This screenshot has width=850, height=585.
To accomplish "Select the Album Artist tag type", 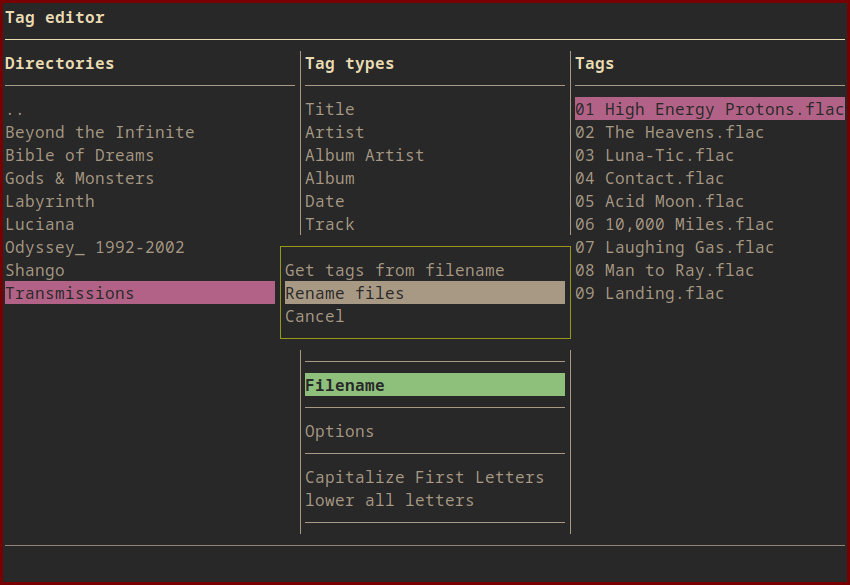I will (365, 155).
